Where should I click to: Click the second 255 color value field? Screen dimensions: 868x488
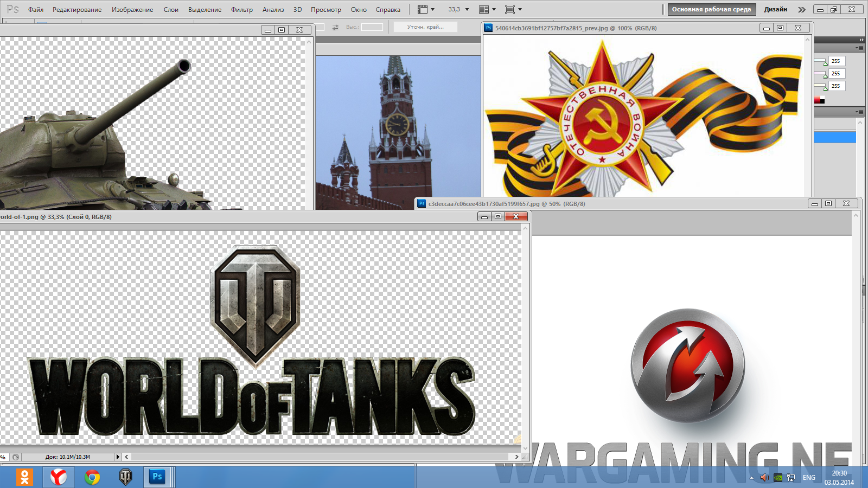tap(837, 74)
